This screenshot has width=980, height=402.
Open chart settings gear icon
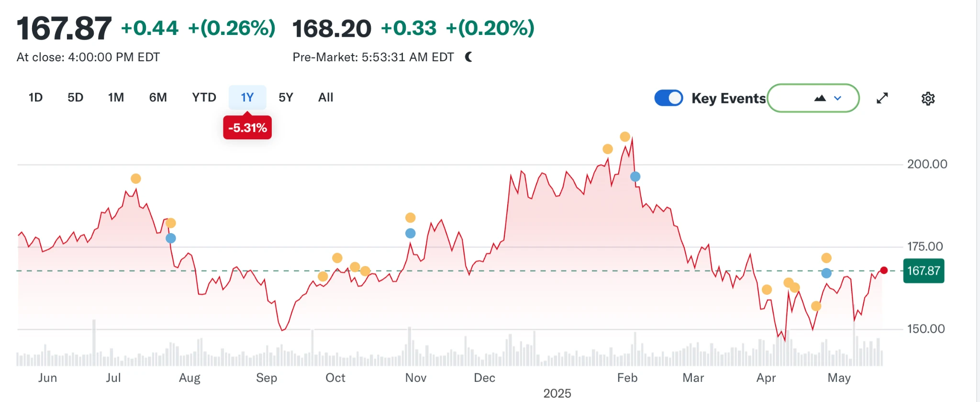pos(928,99)
